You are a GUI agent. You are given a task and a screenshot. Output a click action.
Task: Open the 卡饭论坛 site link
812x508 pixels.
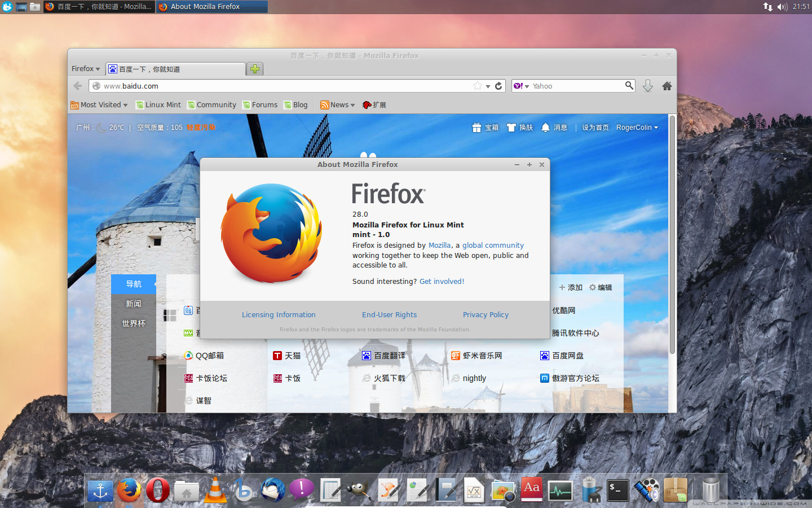click(x=206, y=378)
